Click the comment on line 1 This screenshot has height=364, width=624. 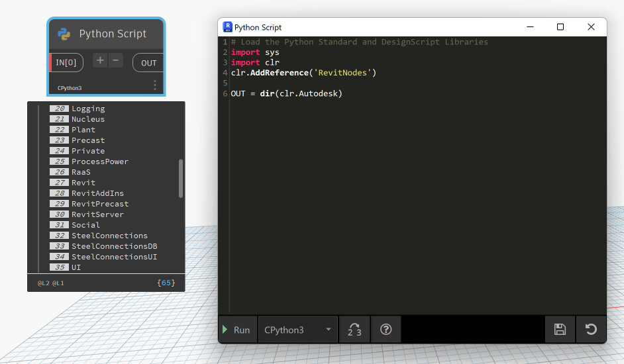click(x=359, y=42)
